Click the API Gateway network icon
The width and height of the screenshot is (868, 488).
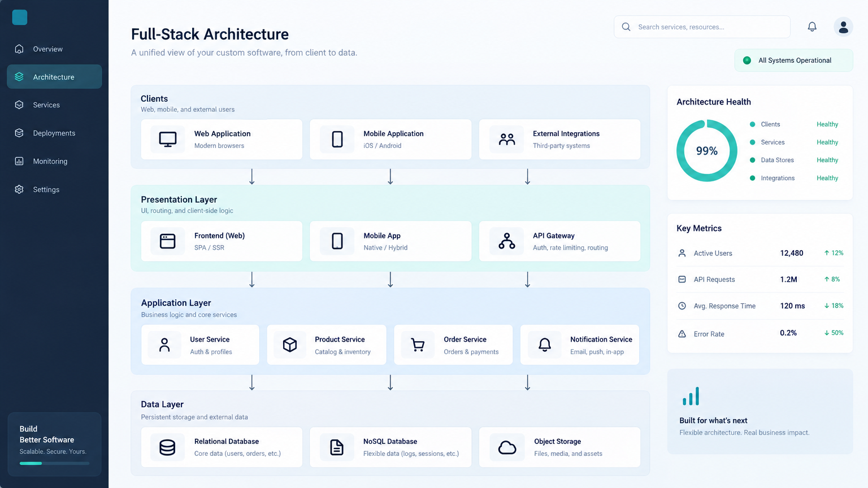tap(507, 241)
